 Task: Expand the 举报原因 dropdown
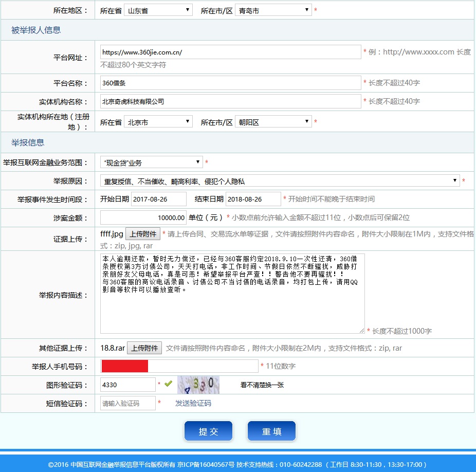280,181
